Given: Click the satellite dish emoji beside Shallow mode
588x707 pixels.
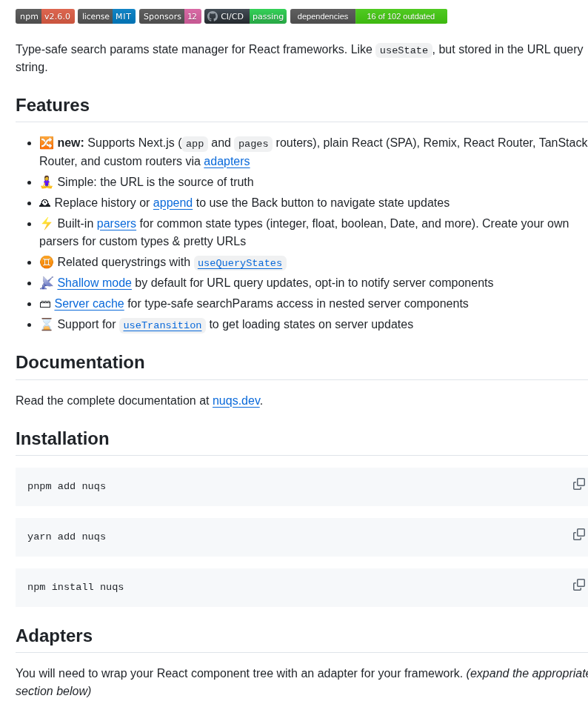Looking at the screenshot, I should click(x=47, y=283).
